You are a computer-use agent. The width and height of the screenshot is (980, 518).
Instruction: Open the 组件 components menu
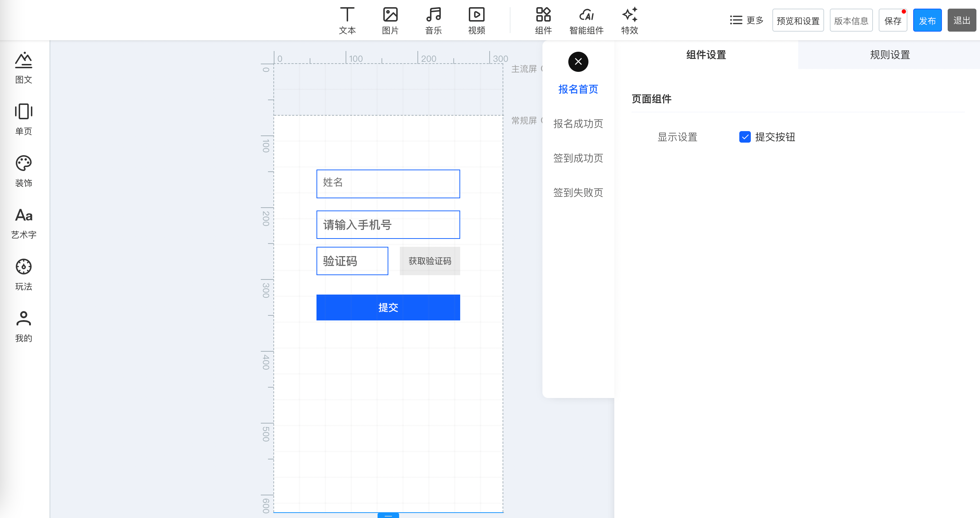[x=543, y=20]
